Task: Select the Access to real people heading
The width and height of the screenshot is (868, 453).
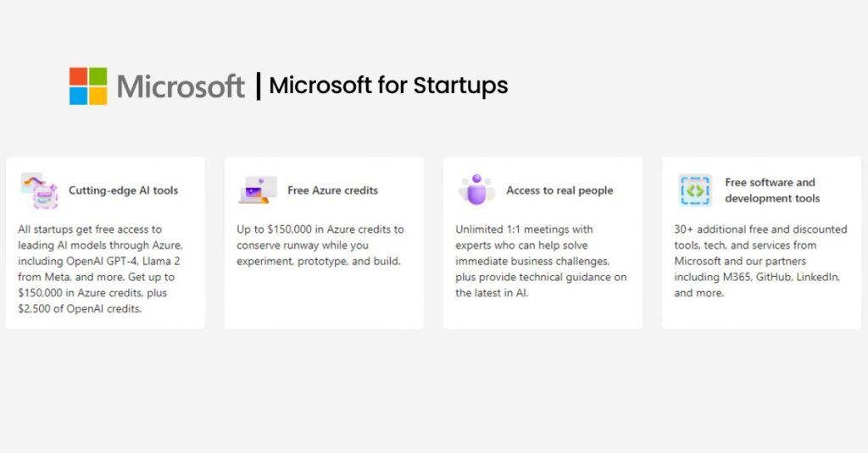Action: 559,191
